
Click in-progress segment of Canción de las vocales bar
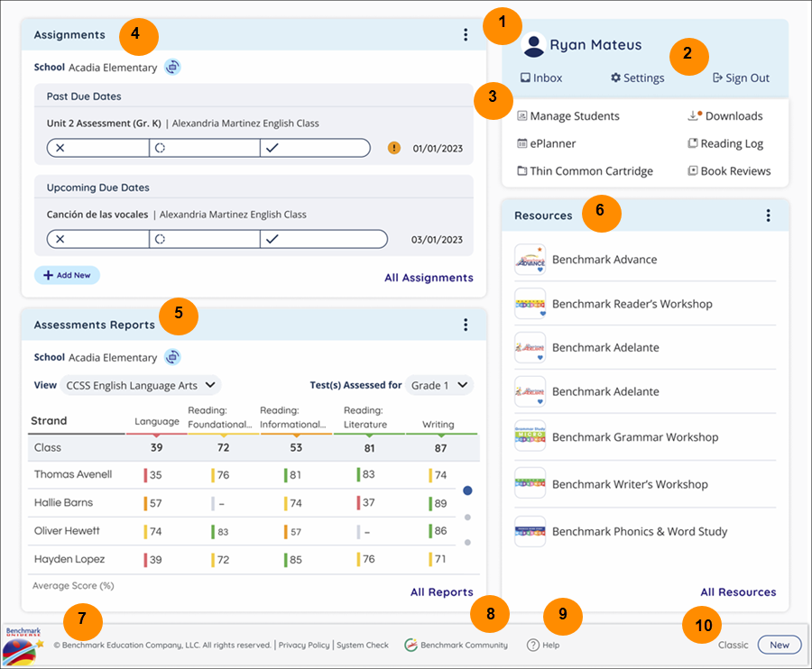coord(205,239)
